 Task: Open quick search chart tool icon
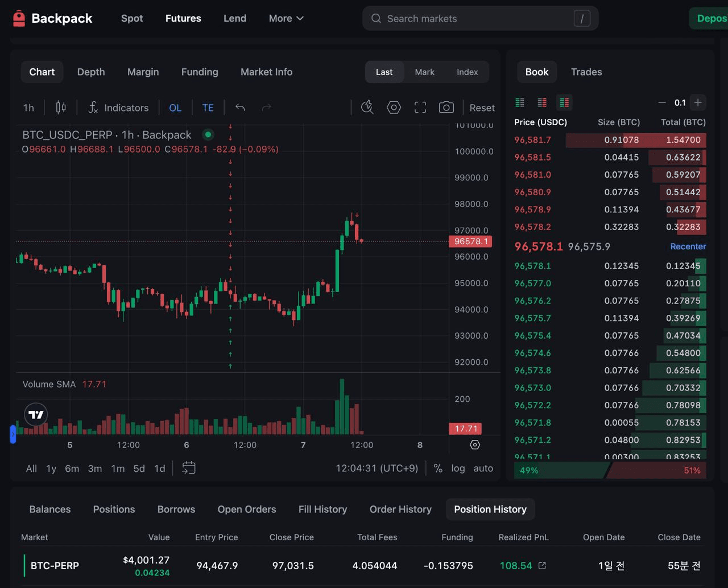pyautogui.click(x=367, y=107)
